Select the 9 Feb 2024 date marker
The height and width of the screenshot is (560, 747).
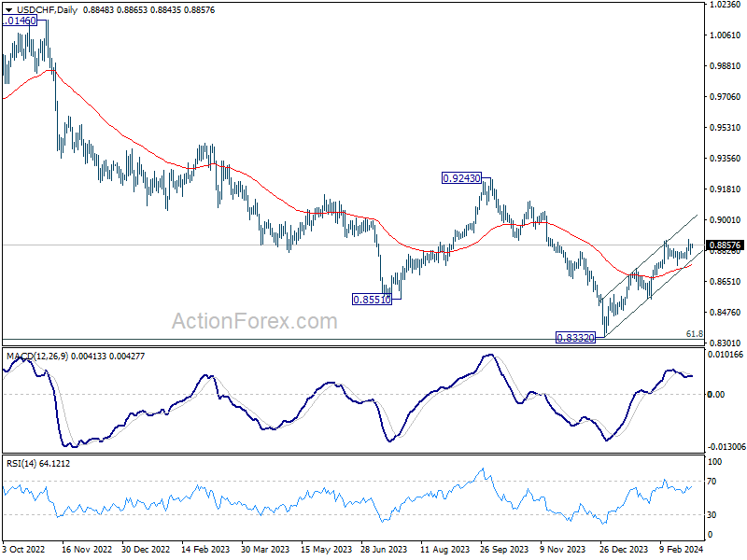point(682,549)
